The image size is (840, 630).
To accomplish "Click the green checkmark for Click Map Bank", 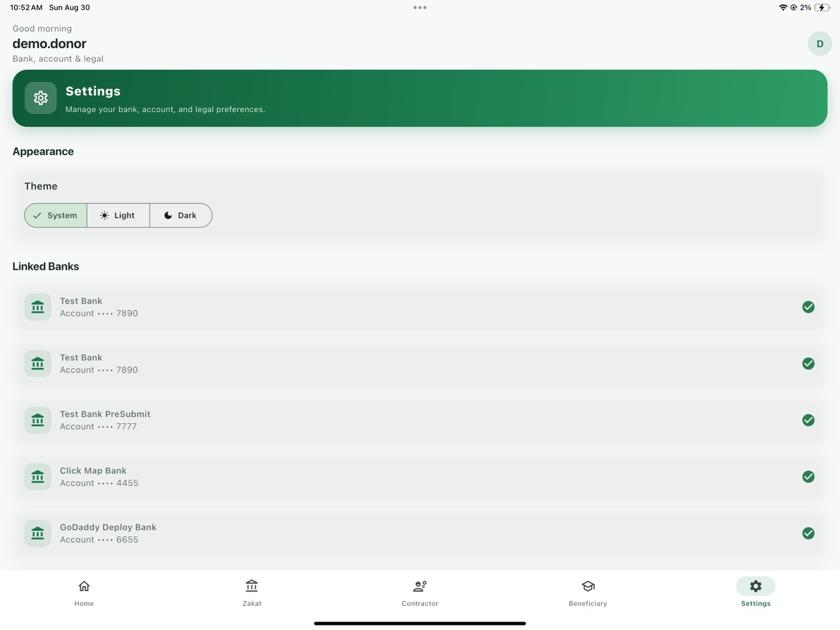I will tap(808, 477).
